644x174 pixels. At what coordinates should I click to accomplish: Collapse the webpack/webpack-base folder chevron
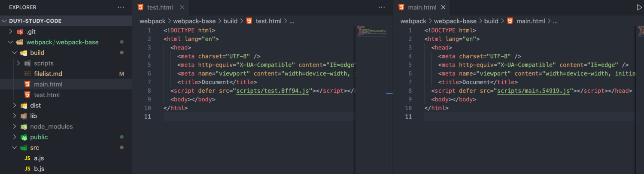(11, 42)
